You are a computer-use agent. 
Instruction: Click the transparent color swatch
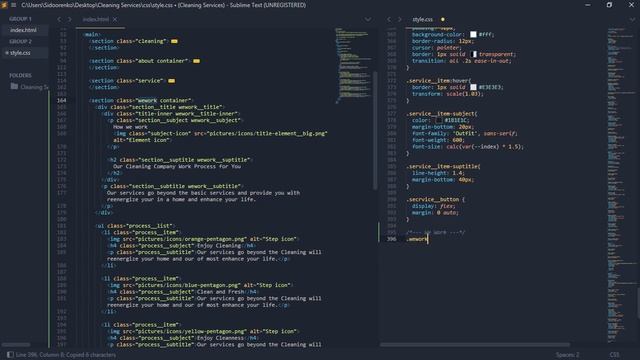(473, 54)
